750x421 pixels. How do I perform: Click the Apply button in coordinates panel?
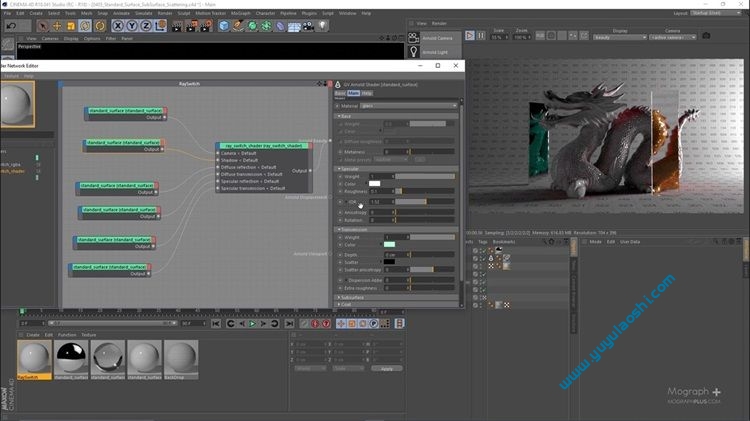[386, 368]
